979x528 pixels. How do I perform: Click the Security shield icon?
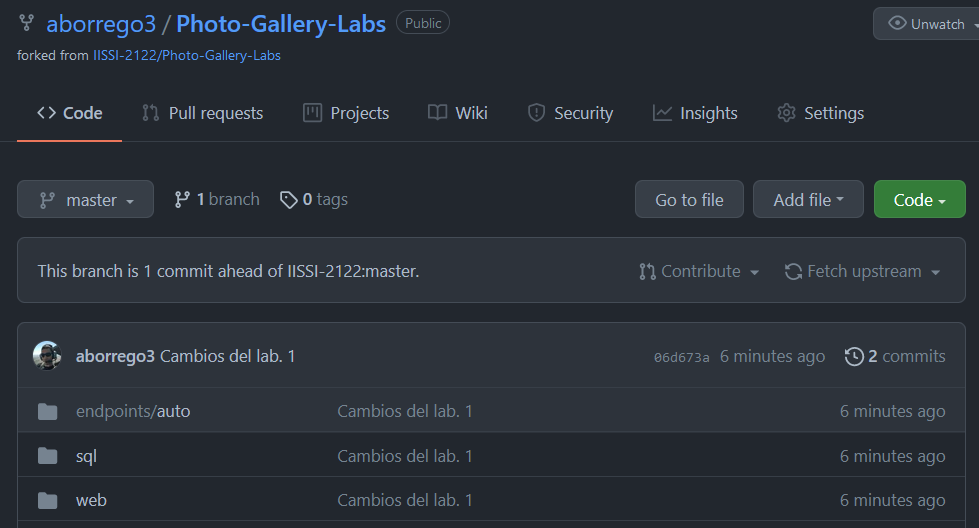(x=536, y=113)
